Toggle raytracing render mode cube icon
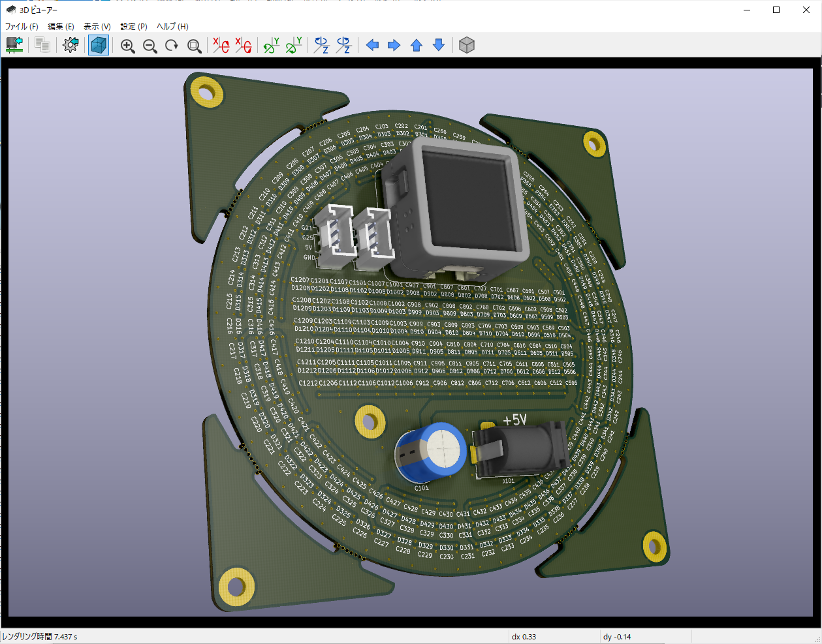 [x=99, y=45]
